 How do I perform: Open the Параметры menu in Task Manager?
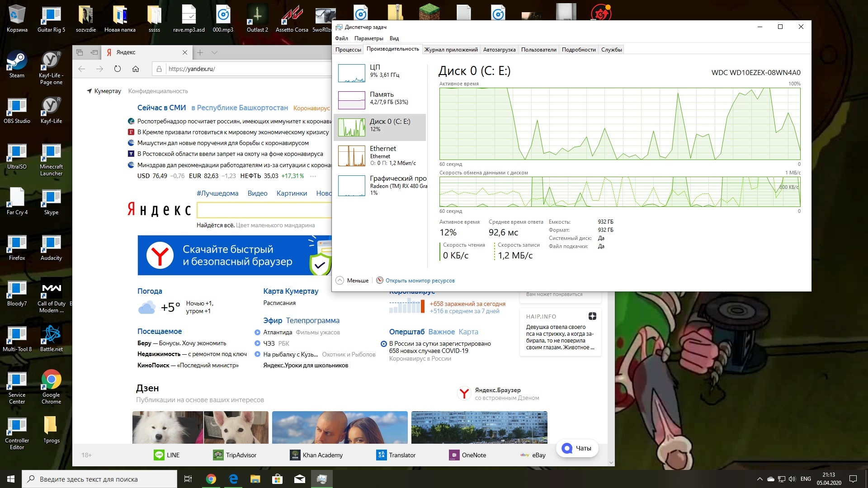(369, 38)
